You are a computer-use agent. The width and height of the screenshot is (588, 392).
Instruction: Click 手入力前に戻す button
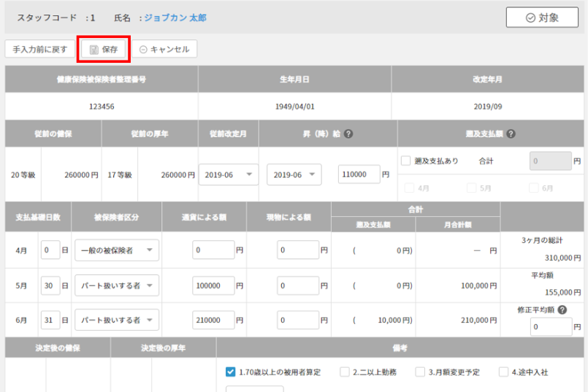coord(40,50)
